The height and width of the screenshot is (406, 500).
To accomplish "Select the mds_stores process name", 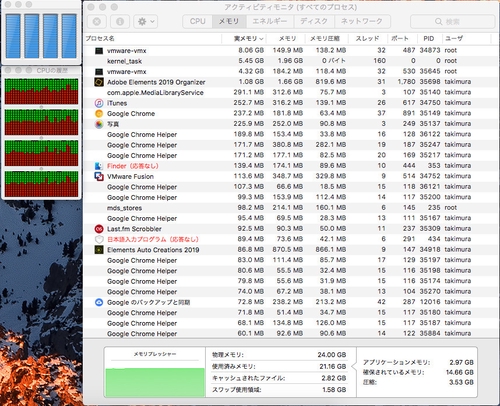I will [124, 208].
